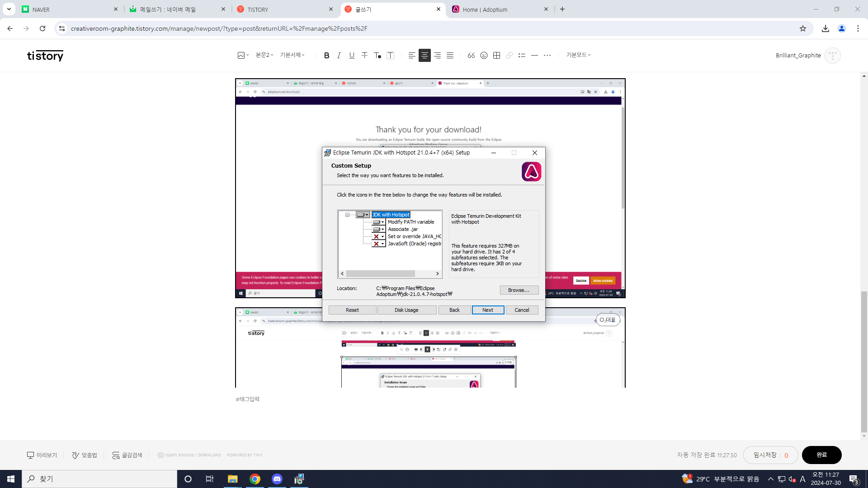Toggle justify alignment
The image size is (868, 488).
point(450,55)
